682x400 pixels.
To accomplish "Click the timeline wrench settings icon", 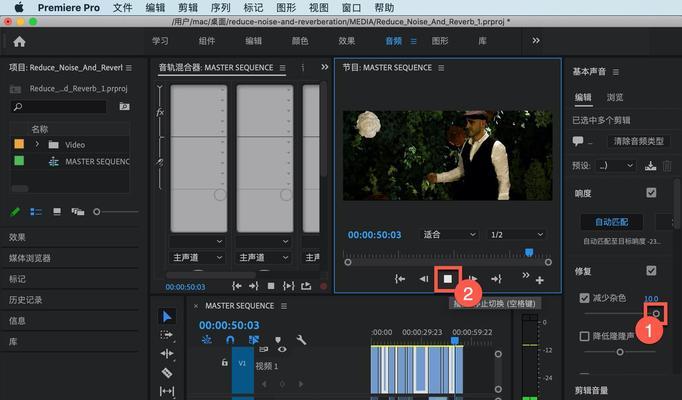I will pos(301,340).
